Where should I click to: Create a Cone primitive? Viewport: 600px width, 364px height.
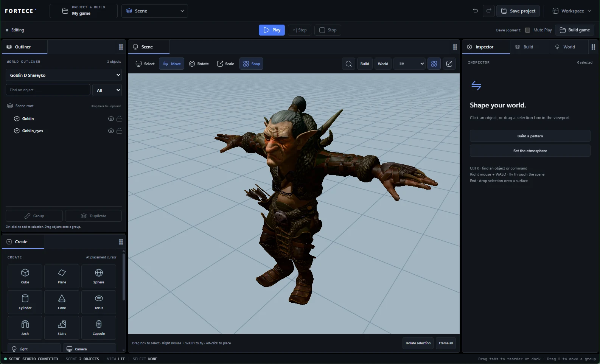pos(62,302)
